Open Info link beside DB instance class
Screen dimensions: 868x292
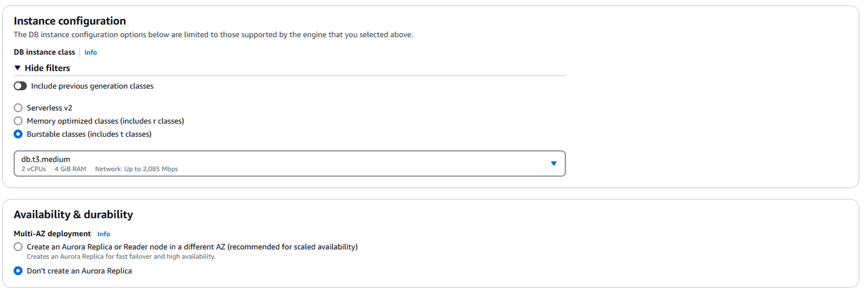click(90, 53)
